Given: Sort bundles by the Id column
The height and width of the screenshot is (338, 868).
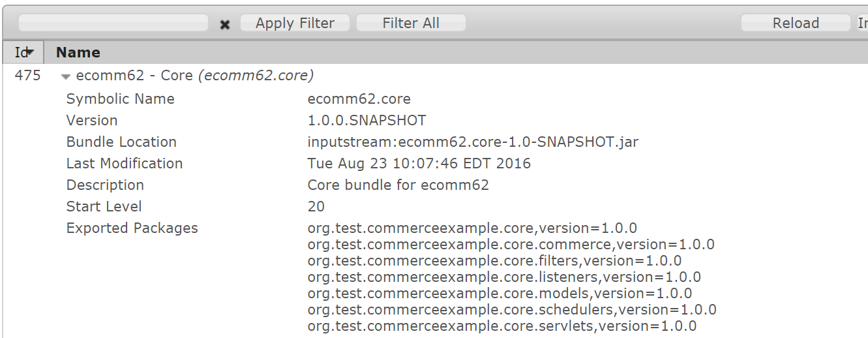Looking at the screenshot, I should point(23,52).
